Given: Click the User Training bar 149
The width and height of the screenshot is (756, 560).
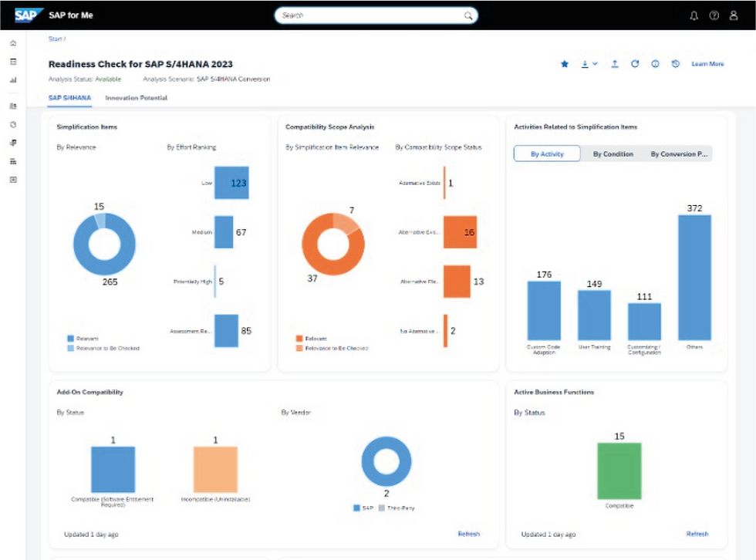Looking at the screenshot, I should pyautogui.click(x=594, y=315).
